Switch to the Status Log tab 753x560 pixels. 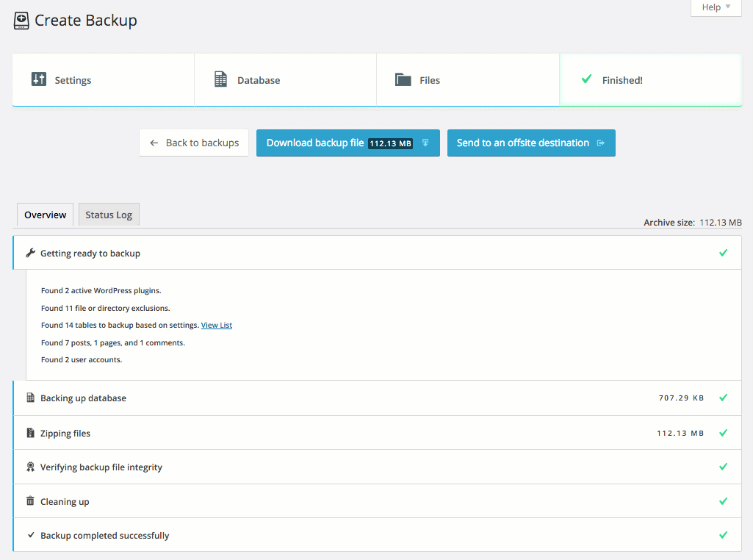[109, 215]
